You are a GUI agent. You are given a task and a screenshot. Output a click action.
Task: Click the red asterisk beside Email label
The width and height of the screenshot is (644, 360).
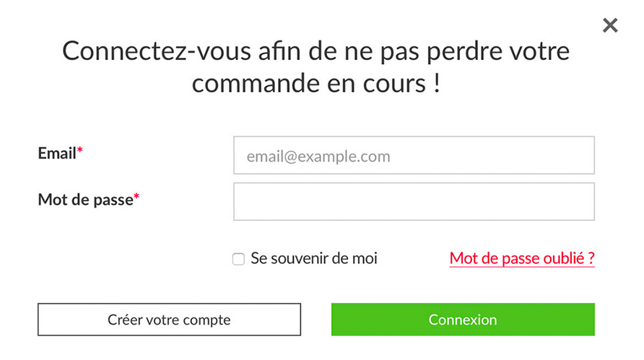coord(80,152)
